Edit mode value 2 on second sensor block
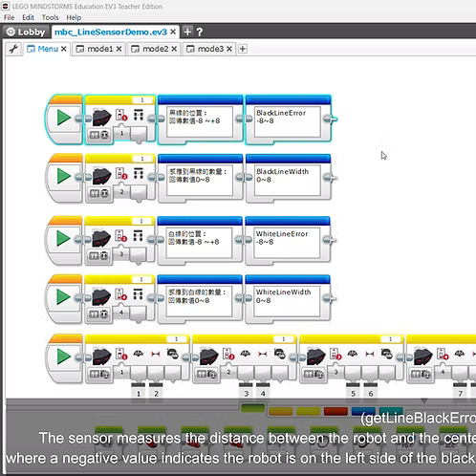The image size is (476, 476). [x=121, y=192]
